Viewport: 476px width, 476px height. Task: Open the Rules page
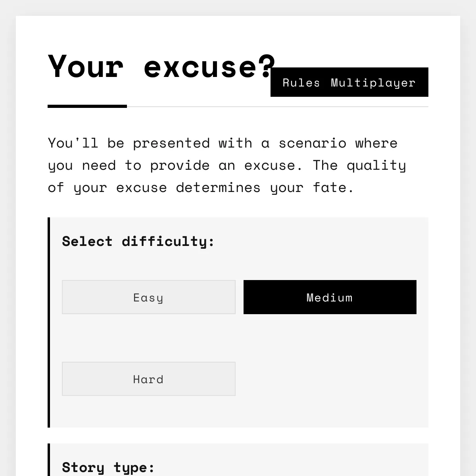[x=301, y=83]
